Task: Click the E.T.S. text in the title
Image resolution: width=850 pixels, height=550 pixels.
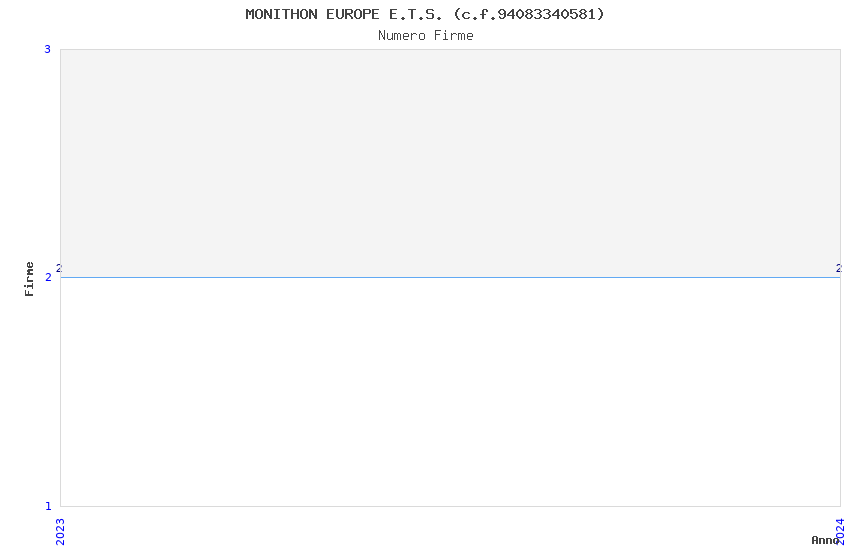Action: tap(415, 14)
